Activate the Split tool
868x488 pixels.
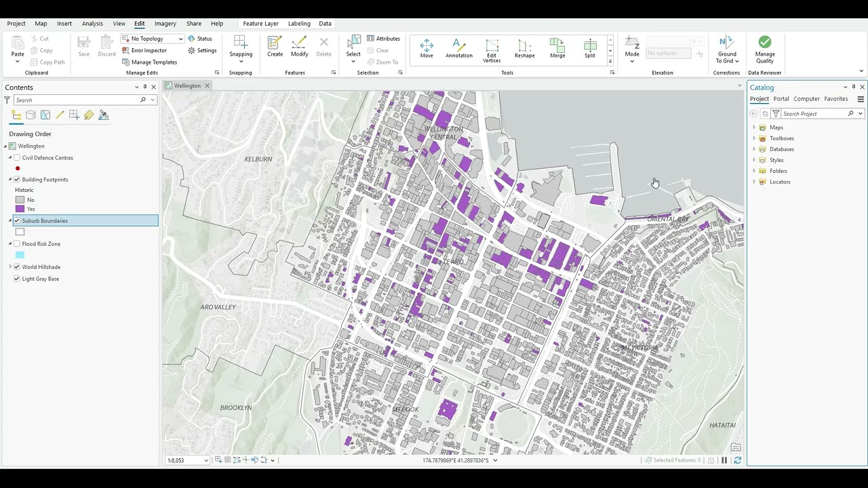pyautogui.click(x=590, y=48)
